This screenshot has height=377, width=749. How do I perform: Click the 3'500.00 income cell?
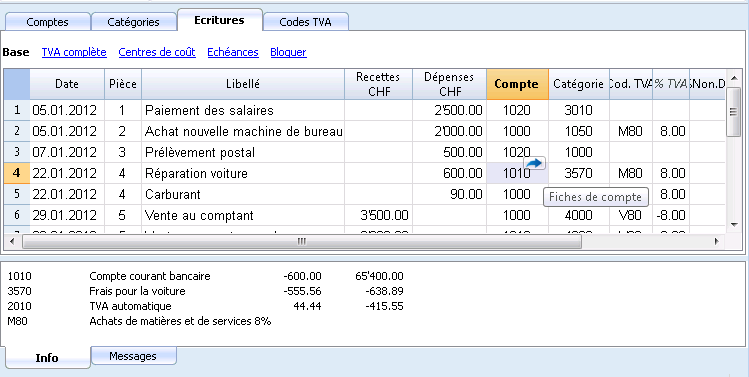point(378,215)
